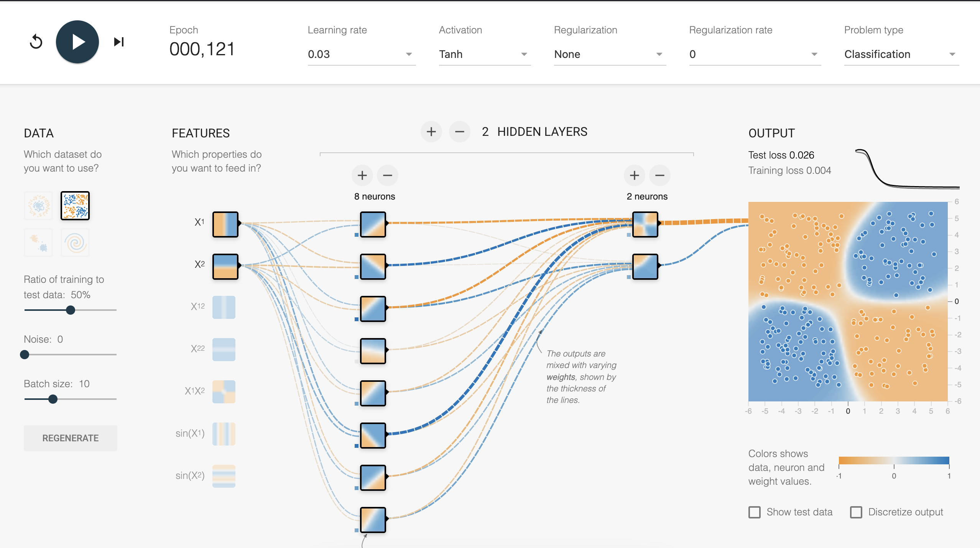Expand the Problem type dropdown

(x=901, y=54)
